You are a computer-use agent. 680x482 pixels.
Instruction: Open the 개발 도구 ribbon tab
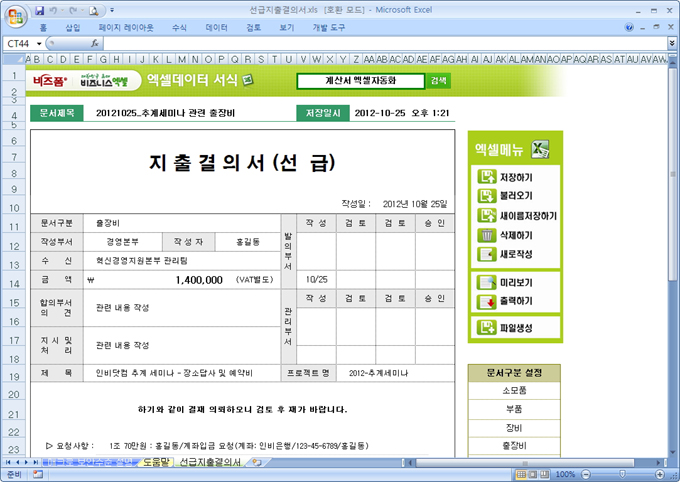click(329, 28)
